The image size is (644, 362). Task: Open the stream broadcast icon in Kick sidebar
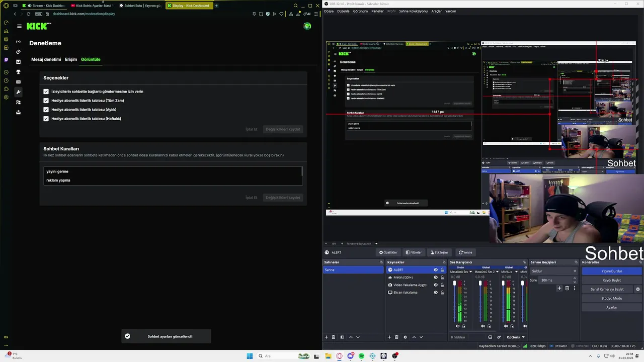pos(19,42)
